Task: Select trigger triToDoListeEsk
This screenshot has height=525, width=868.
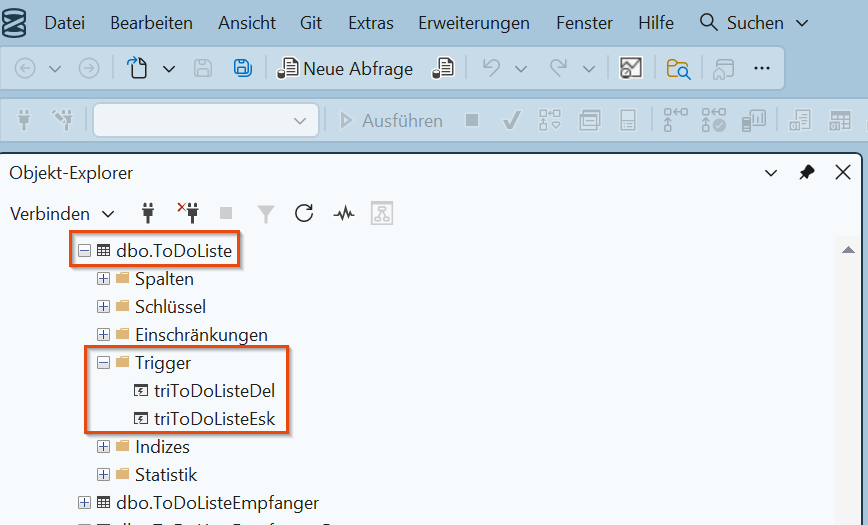Action: (x=214, y=419)
